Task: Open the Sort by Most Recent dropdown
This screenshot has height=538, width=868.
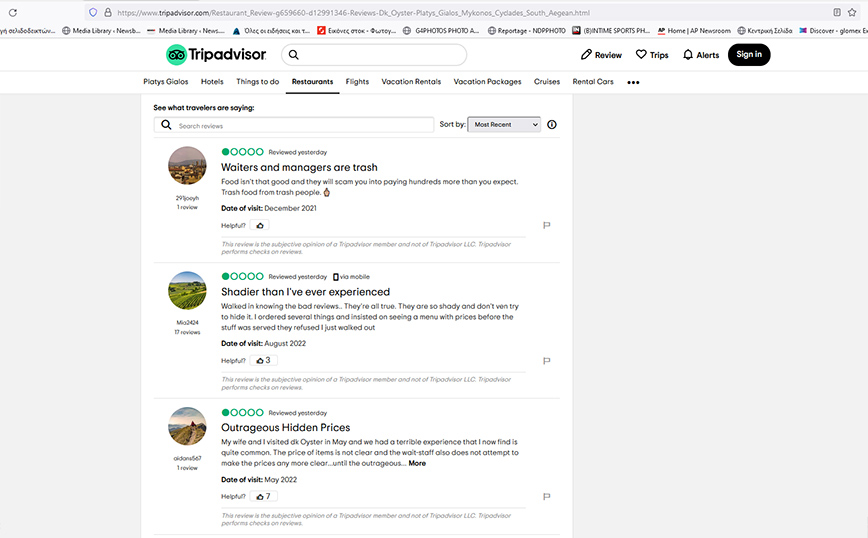Action: tap(505, 125)
